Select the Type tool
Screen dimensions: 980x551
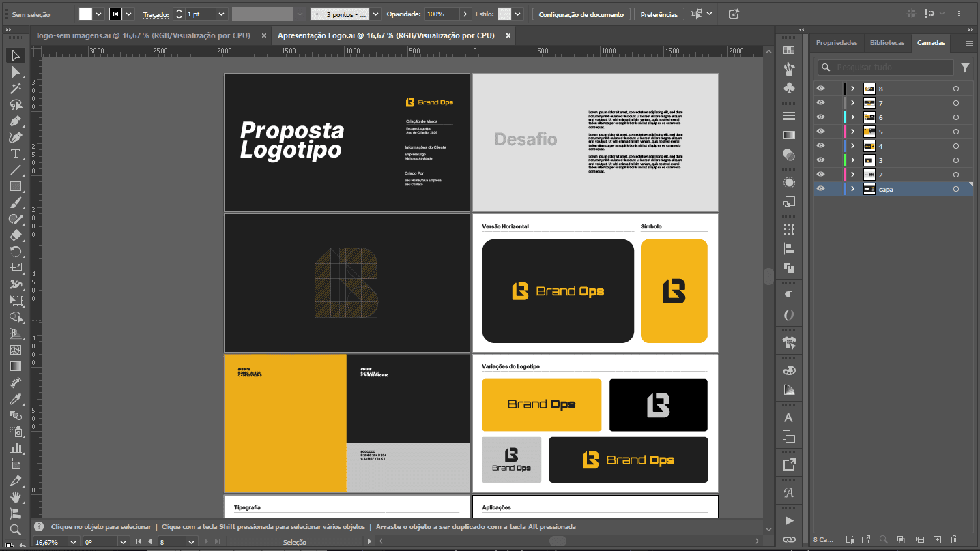point(16,153)
